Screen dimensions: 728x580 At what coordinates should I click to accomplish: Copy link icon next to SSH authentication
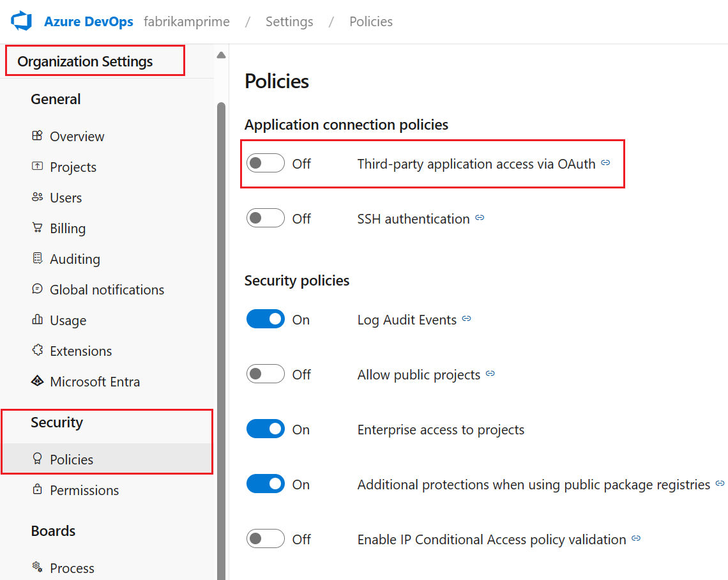coord(480,217)
